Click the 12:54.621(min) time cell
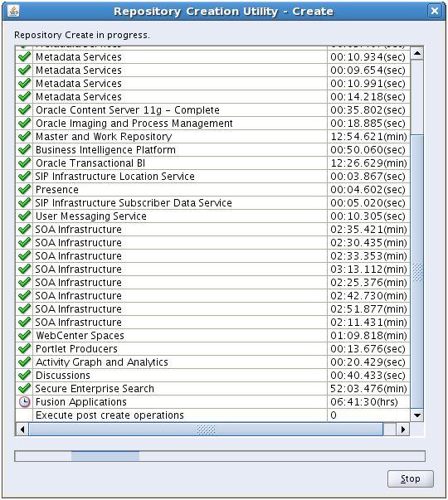The image size is (448, 500). (368, 137)
